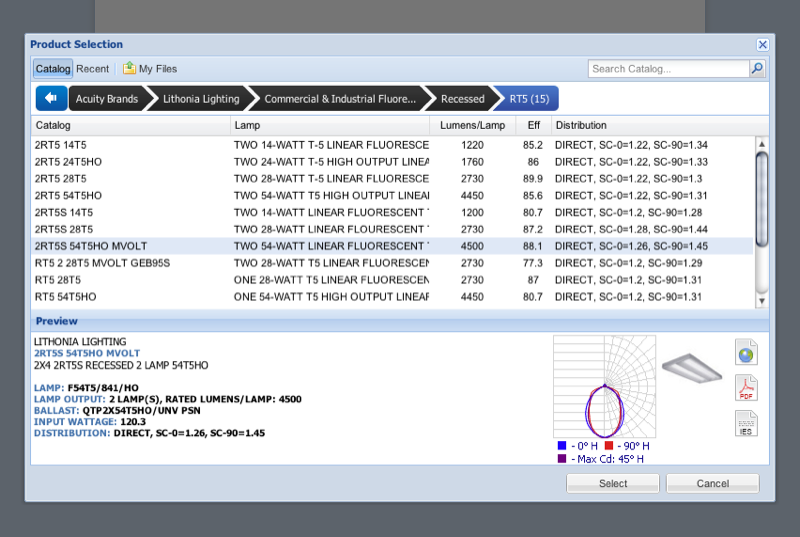Select the 2RT5S 28T5 row
The width and height of the screenshot is (800, 537).
point(392,229)
